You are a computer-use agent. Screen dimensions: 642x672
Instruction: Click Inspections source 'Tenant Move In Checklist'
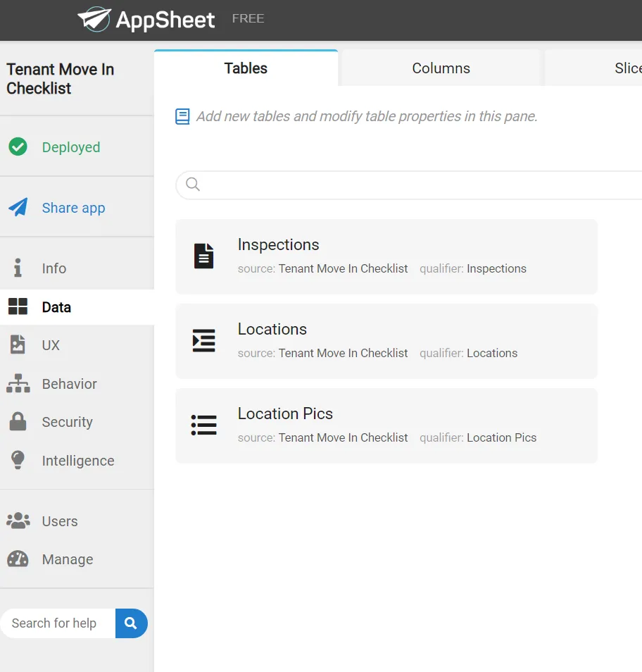[343, 268]
